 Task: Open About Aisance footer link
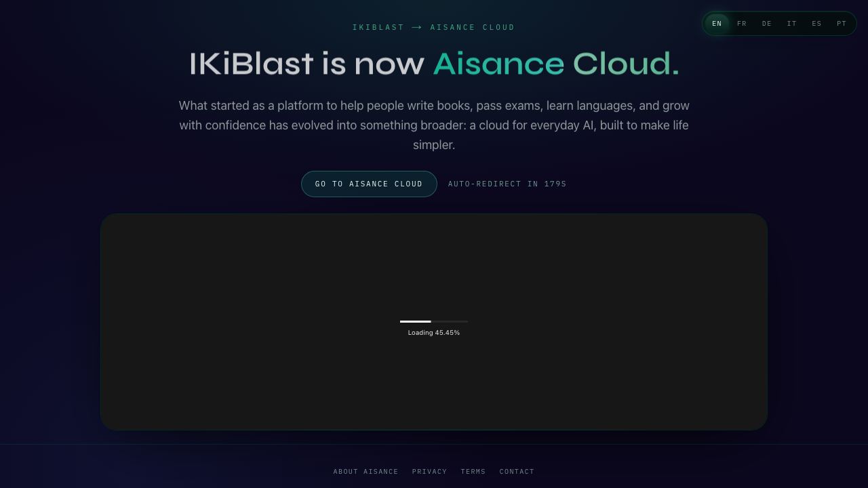tap(366, 472)
